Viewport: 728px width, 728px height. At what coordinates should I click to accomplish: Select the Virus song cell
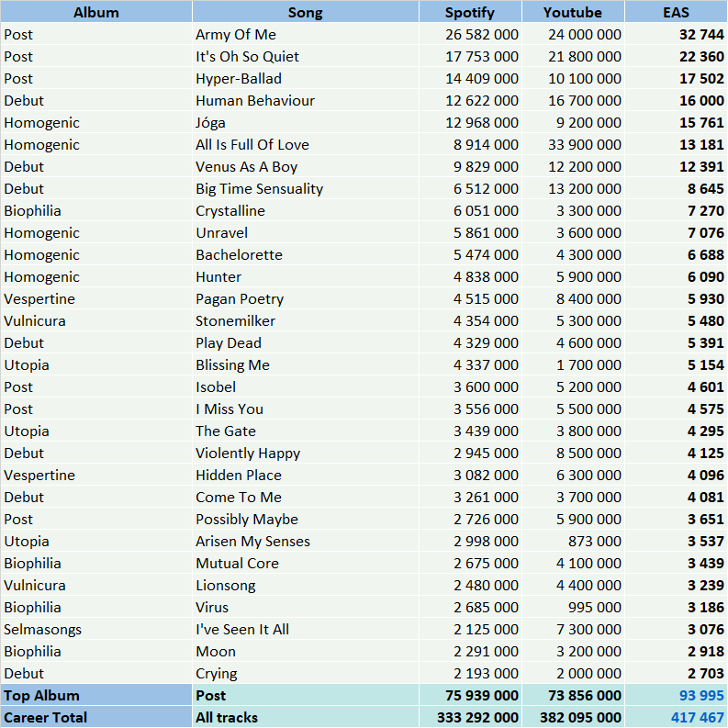[306, 608]
